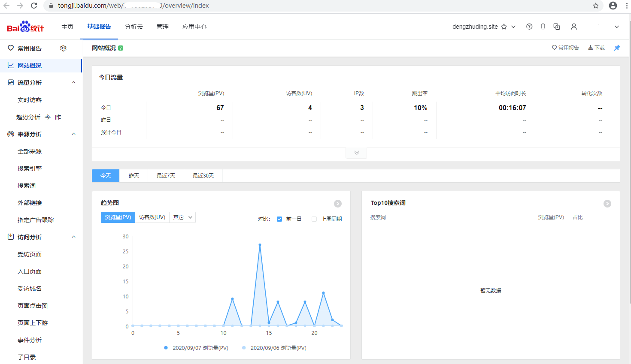Click 今 icon next to 趋势分析

[x=48, y=117]
